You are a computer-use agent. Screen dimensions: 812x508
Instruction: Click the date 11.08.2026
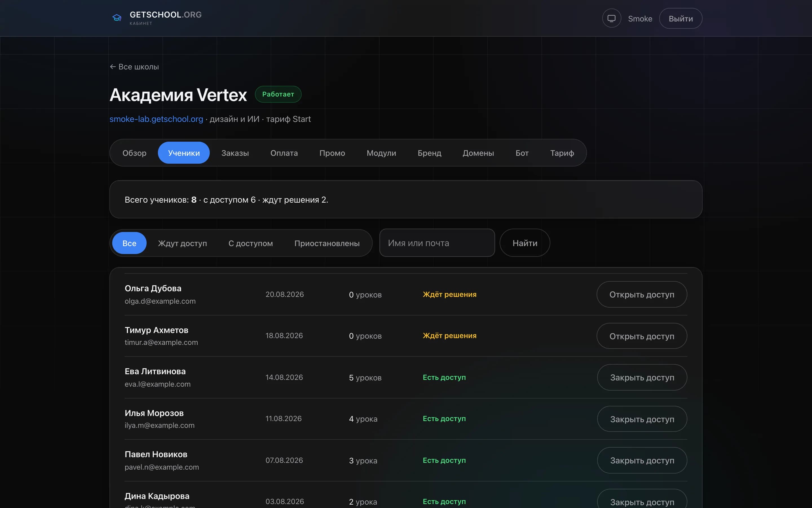[284, 419]
